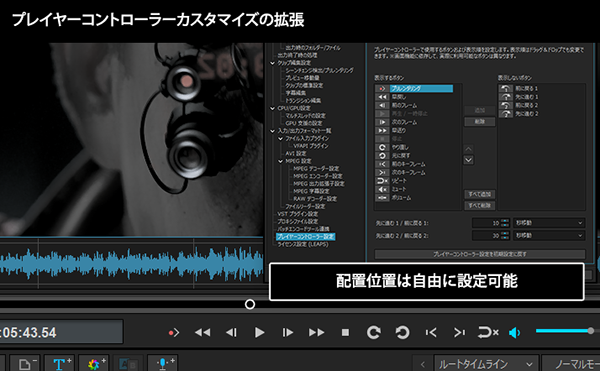
Task: Click fast rewind in the player bar
Action: click(202, 333)
